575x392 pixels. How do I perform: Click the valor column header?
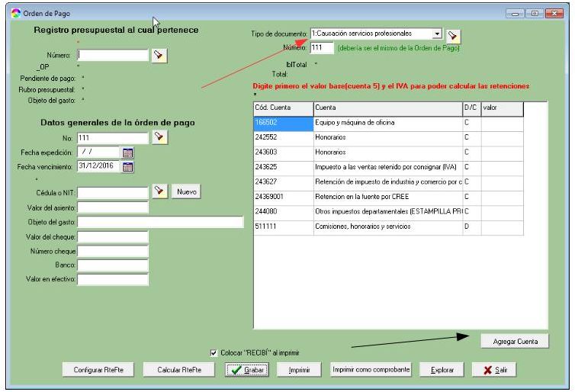click(503, 109)
